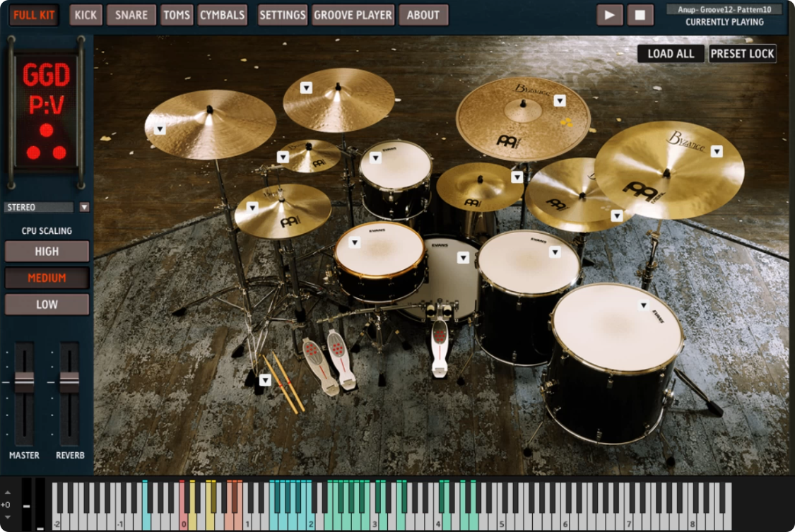
Task: Open the Settings tab
Action: 283,16
